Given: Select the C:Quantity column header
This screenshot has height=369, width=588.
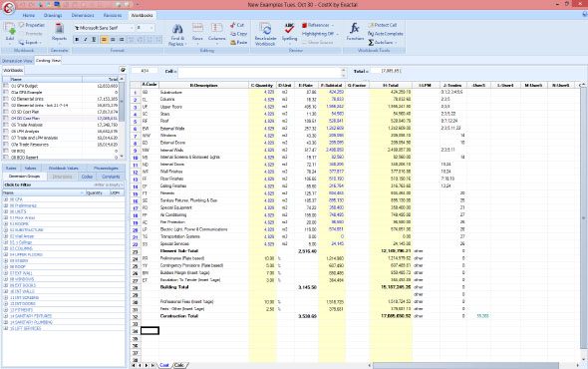Looking at the screenshot, I should [x=262, y=85].
